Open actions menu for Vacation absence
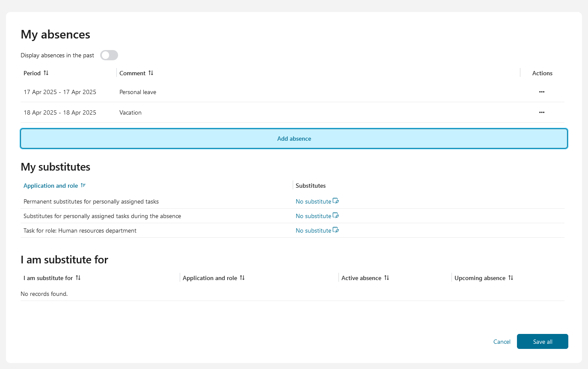 point(542,112)
